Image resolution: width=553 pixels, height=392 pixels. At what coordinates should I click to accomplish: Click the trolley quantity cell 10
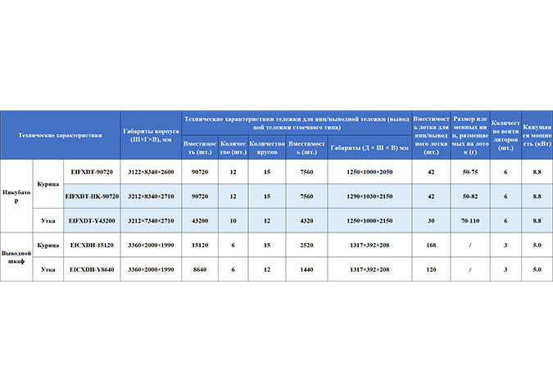pos(233,221)
